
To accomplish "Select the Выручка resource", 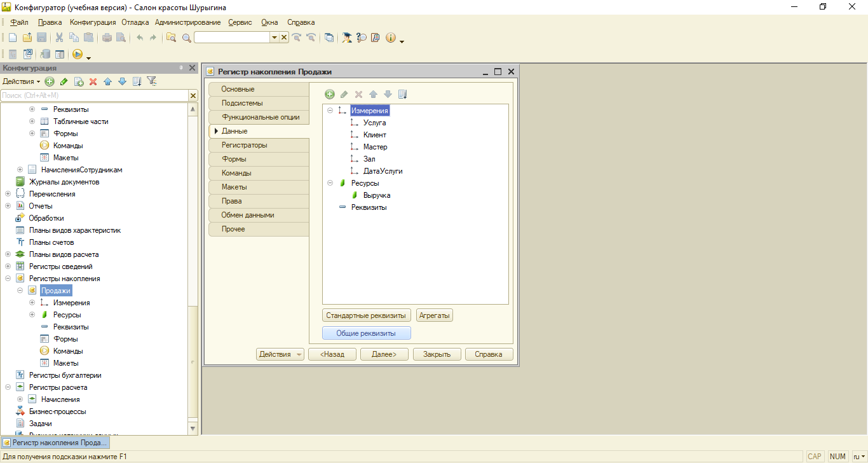I will [x=377, y=195].
